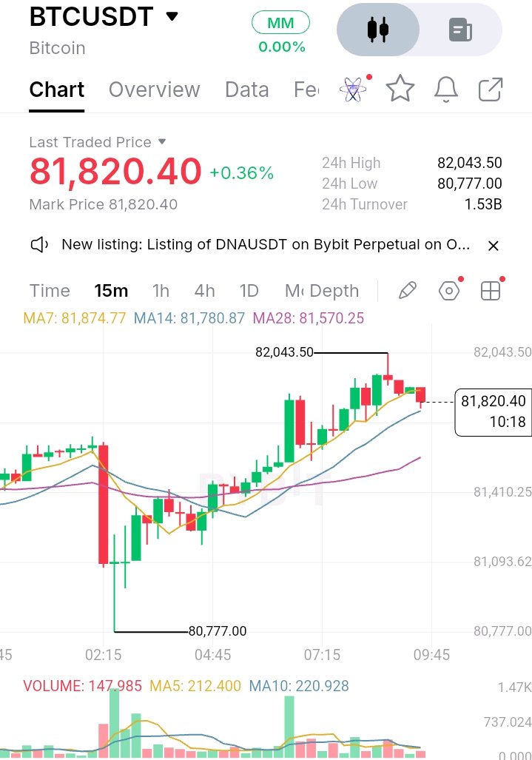Select the 1h chart interval

[161, 291]
